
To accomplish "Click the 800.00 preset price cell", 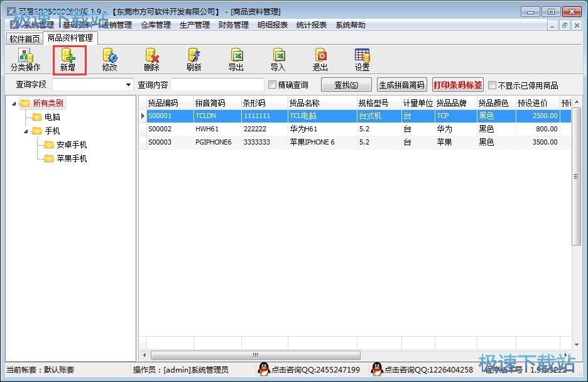I will [x=538, y=129].
